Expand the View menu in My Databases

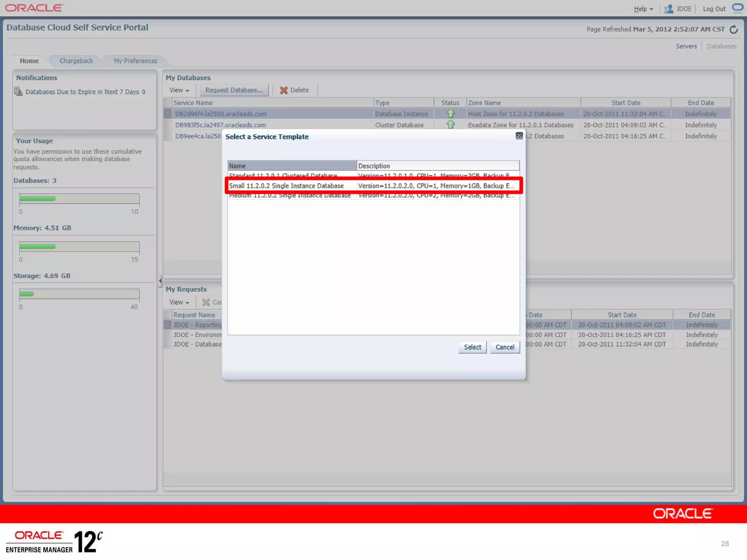[x=179, y=90]
